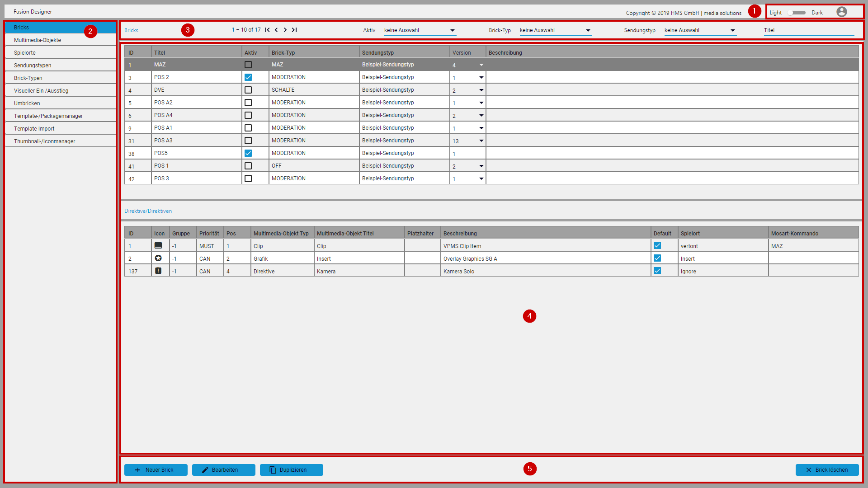The height and width of the screenshot is (488, 868).
Task: Select Template-/Packagemanager sidebar item
Action: click(48, 116)
